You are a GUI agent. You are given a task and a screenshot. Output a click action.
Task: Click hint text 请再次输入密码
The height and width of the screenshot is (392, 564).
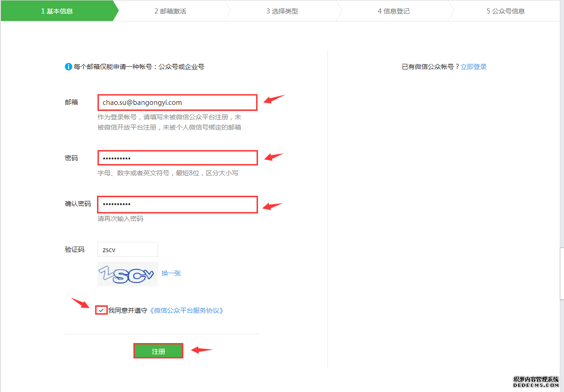(120, 219)
